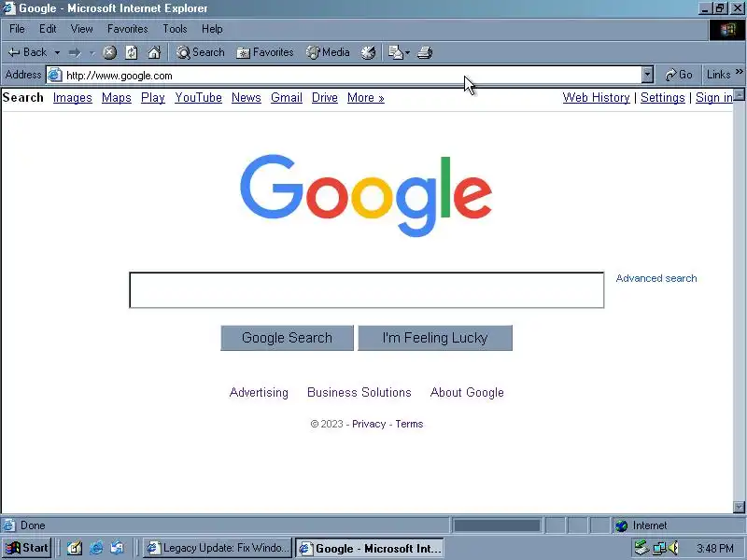Click the 3:48 PM clock
747x560 pixels.
[x=715, y=549]
